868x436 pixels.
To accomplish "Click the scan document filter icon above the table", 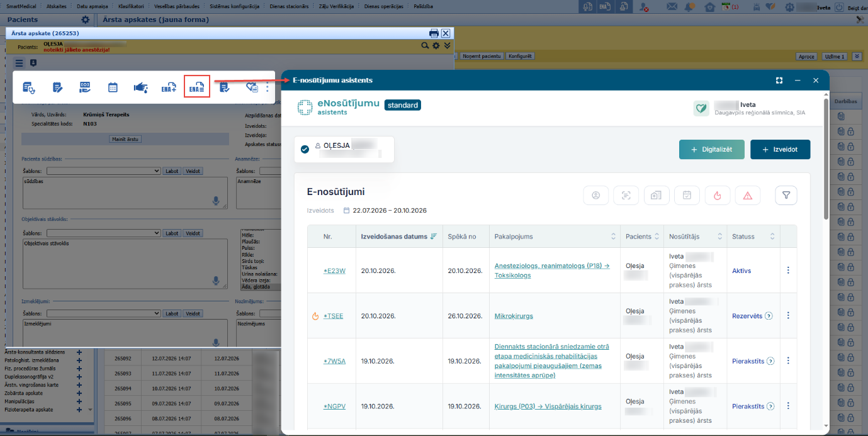I will click(626, 196).
